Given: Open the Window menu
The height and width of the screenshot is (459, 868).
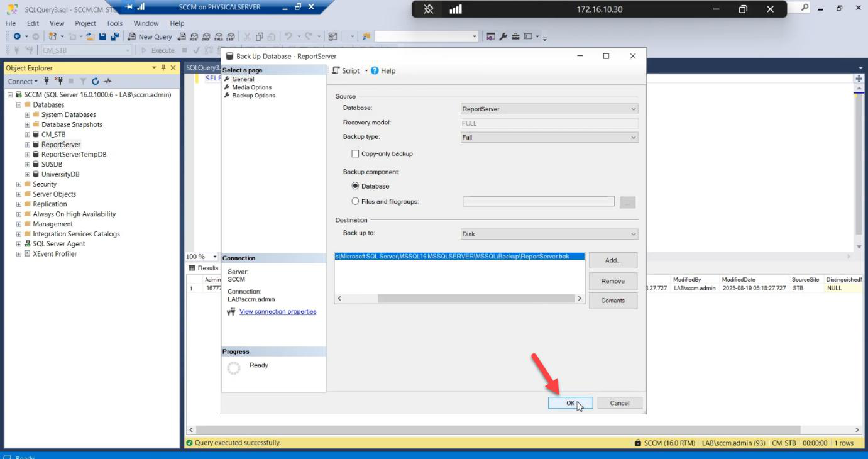Looking at the screenshot, I should (x=146, y=23).
